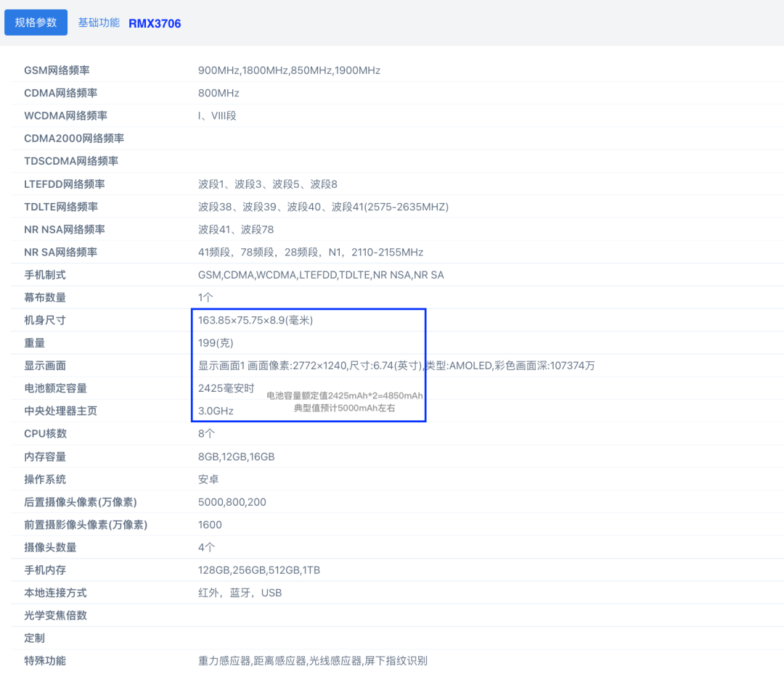Click the GSM网络频率 row label
This screenshot has height=690, width=784.
(x=54, y=70)
